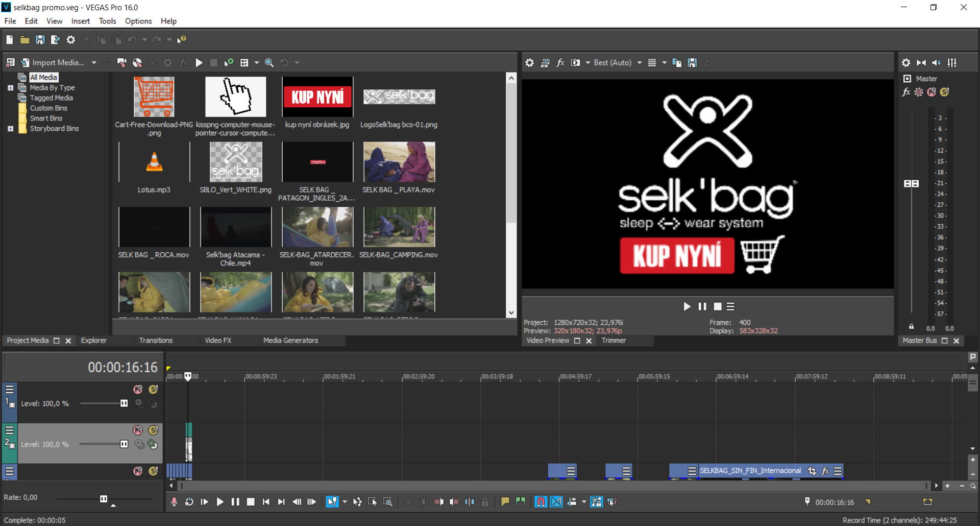Switch to the Transitions tab

156,341
